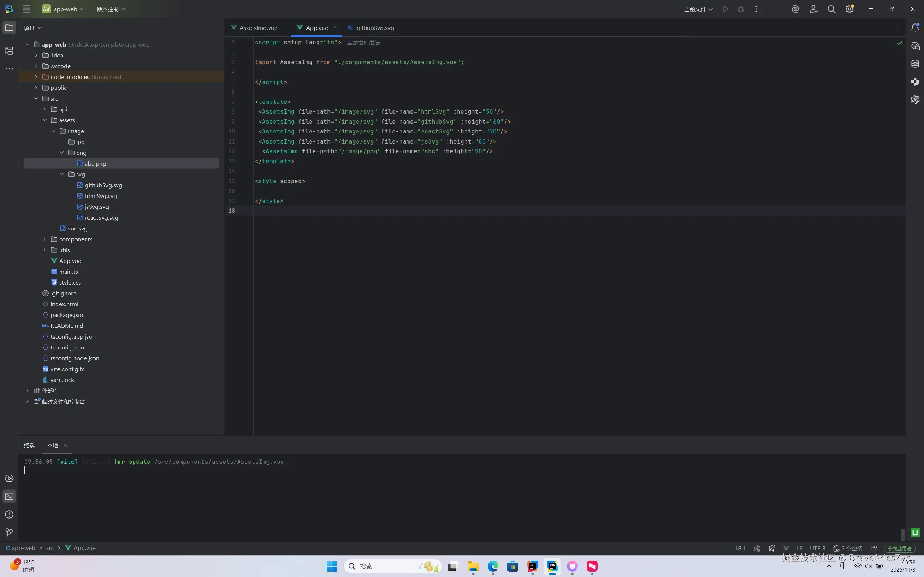Open the Notifications bell icon
Screen dimensions: 924x577
click(x=915, y=27)
